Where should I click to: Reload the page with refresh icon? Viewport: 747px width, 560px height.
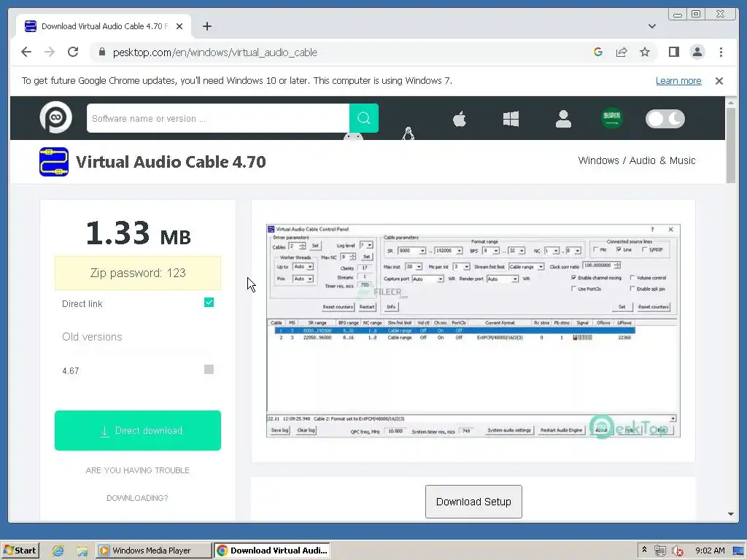73,52
